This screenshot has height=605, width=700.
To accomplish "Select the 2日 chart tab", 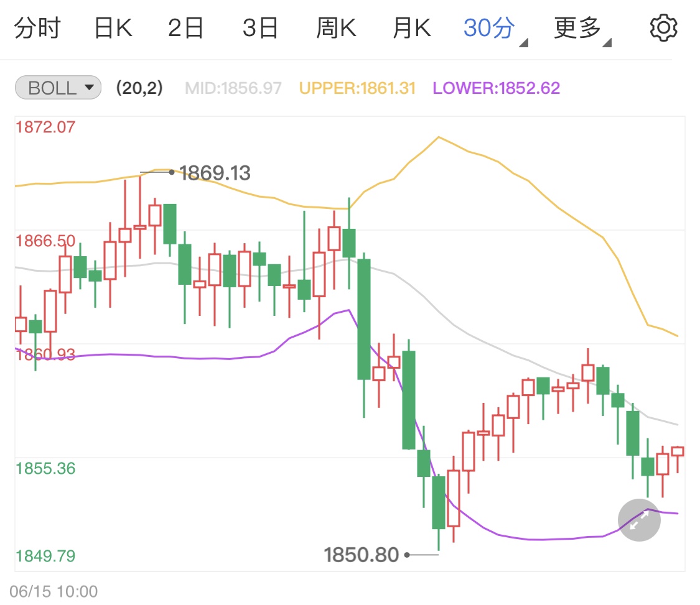I will (185, 27).
